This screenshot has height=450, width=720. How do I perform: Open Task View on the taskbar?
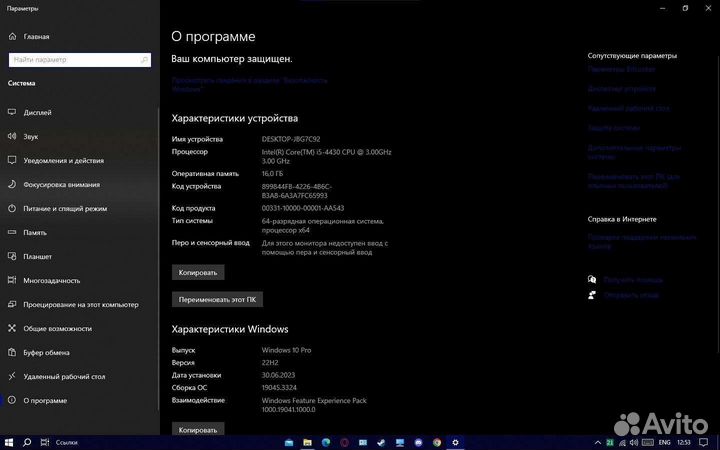(45, 442)
